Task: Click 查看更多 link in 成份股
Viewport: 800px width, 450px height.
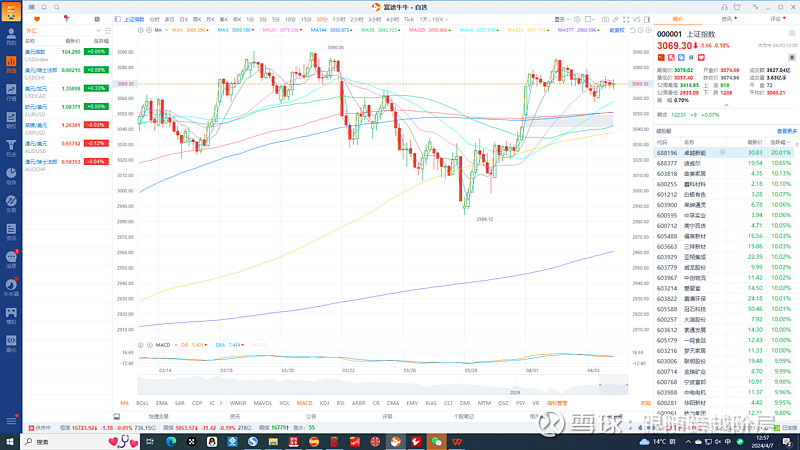Action: pos(786,131)
